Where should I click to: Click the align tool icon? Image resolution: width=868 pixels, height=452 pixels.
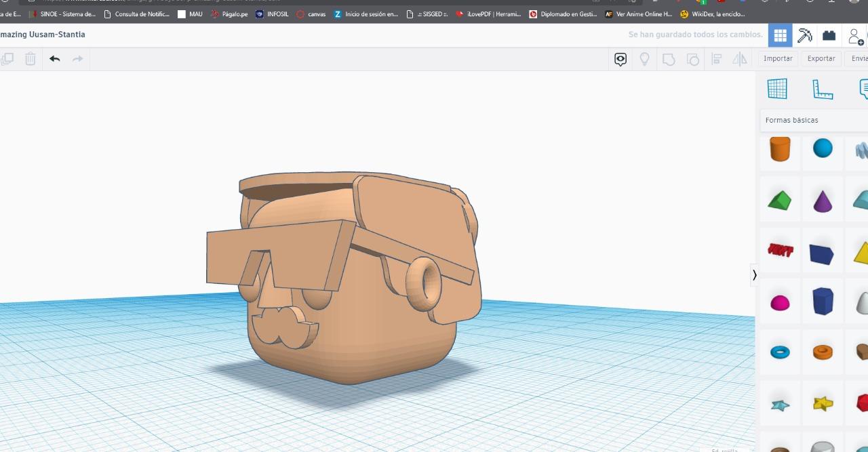tap(717, 60)
